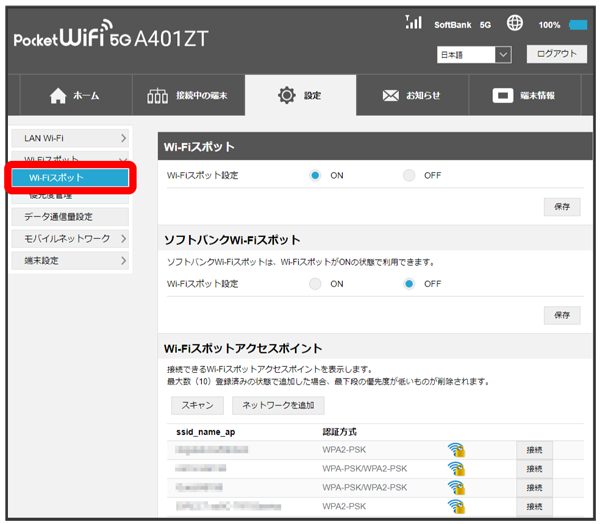Switch to the 接続中の端末 tab
600x524 pixels.
(187, 96)
